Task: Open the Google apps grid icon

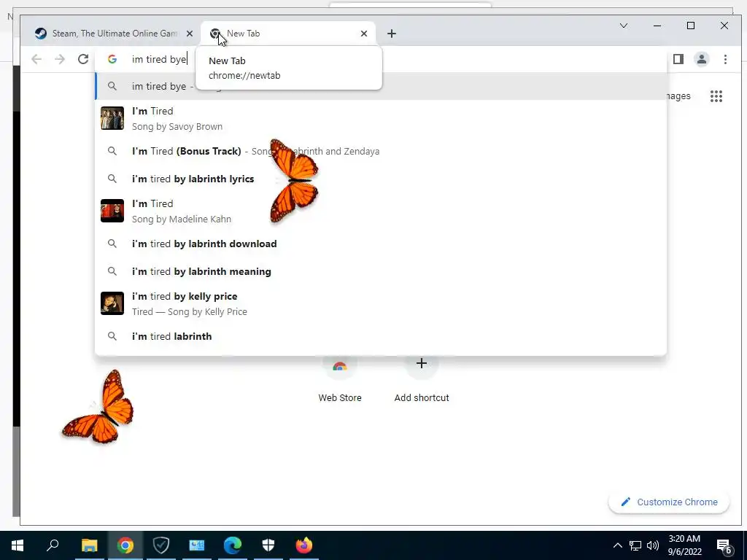Action: click(716, 96)
